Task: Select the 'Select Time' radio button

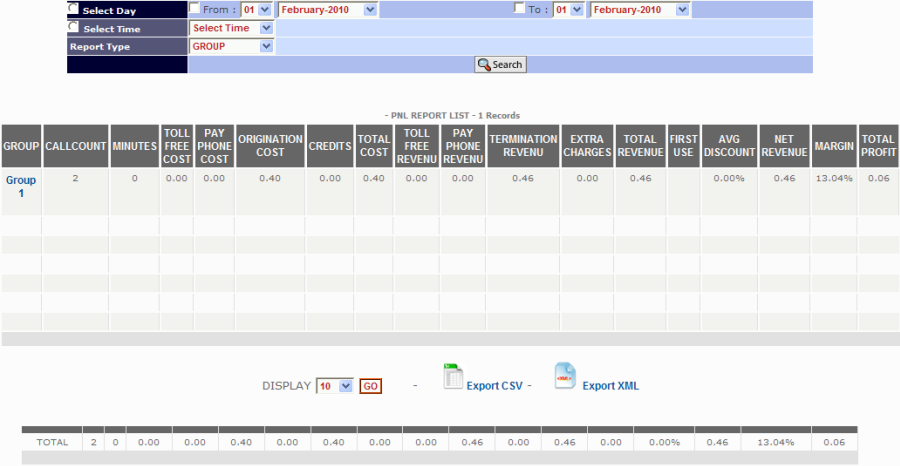Action: point(73,27)
